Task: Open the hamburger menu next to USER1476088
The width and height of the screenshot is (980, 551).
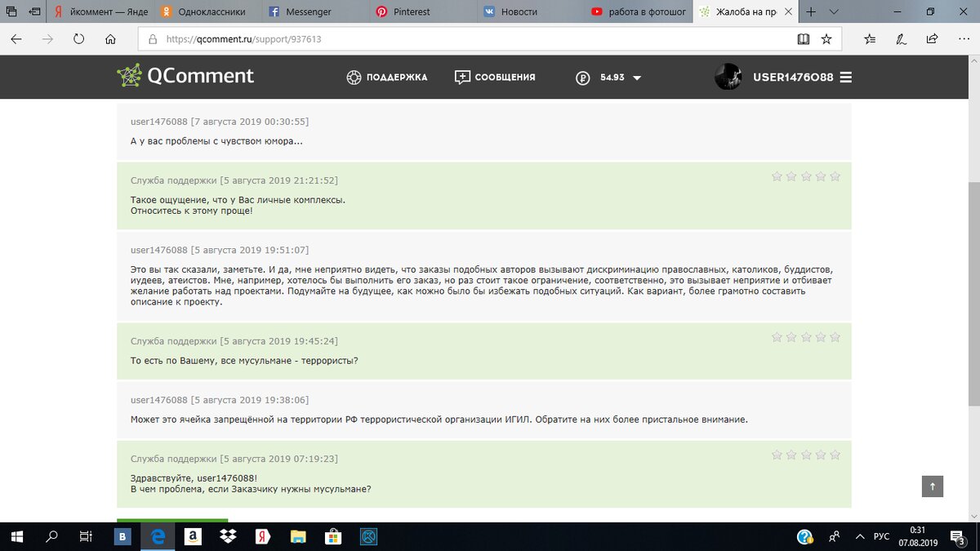Action: [846, 78]
